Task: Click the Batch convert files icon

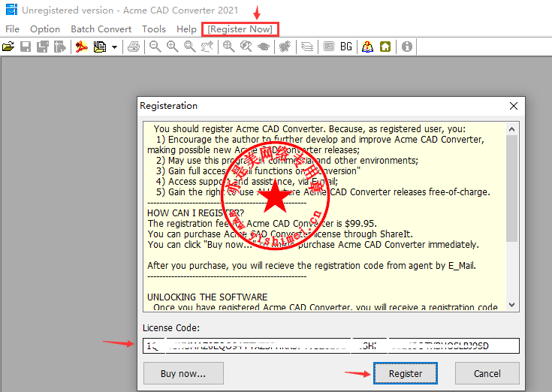Action: coord(100,47)
